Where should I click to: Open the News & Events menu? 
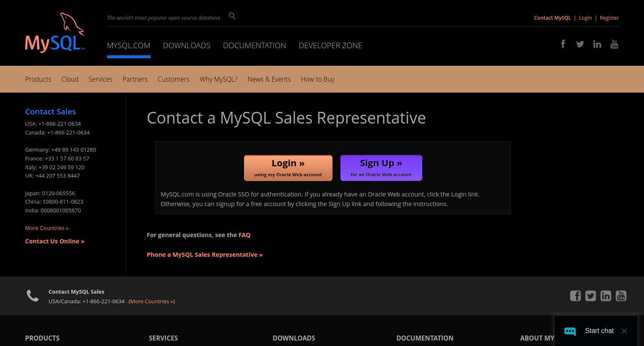[269, 79]
